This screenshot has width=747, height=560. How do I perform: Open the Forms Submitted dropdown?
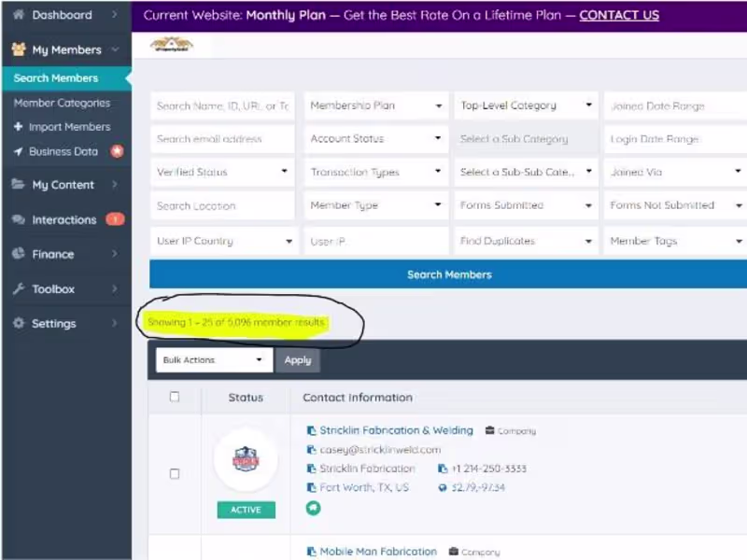tap(526, 205)
